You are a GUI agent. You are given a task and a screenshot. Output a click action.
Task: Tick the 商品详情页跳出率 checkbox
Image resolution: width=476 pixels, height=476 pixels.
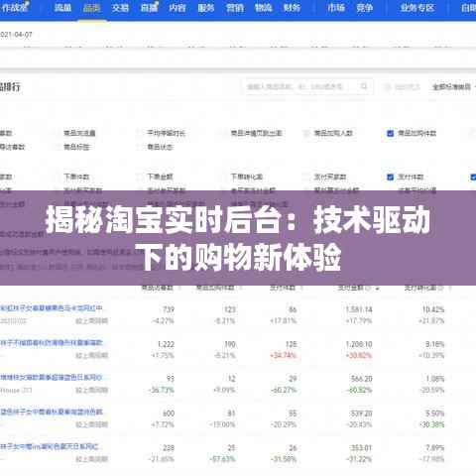tap(223, 133)
